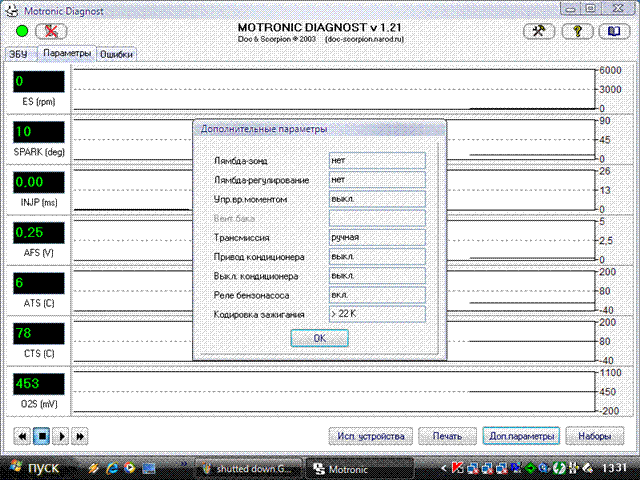Rewind the recording to the start
The height and width of the screenshot is (480, 640).
[22, 436]
